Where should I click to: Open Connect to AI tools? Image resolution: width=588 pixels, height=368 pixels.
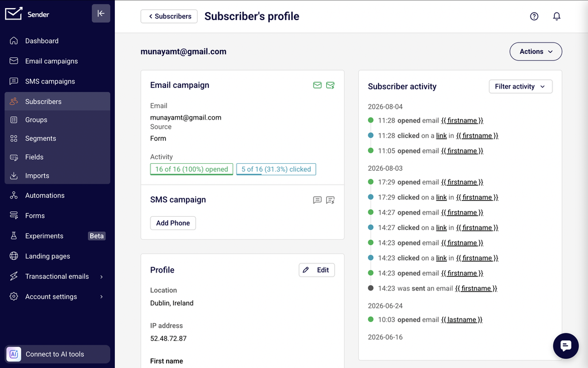[x=57, y=354]
